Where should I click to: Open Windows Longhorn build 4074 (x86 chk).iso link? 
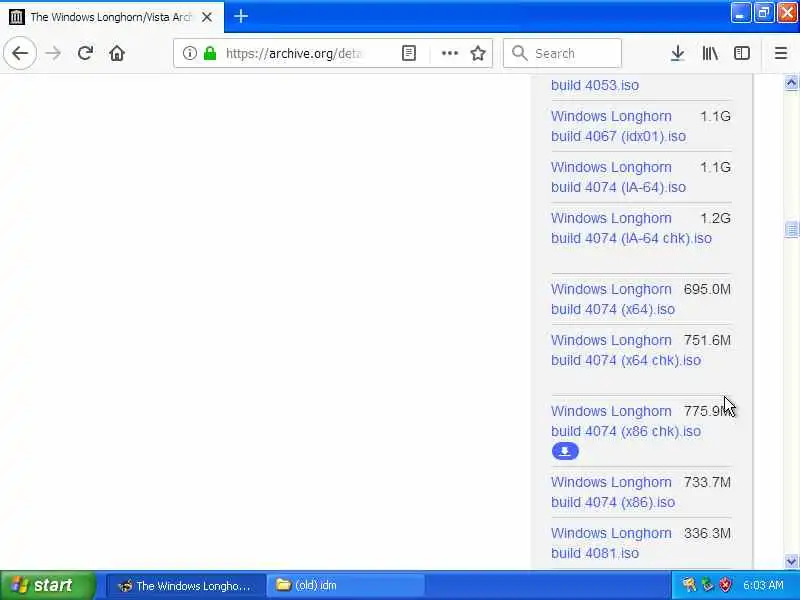626,421
